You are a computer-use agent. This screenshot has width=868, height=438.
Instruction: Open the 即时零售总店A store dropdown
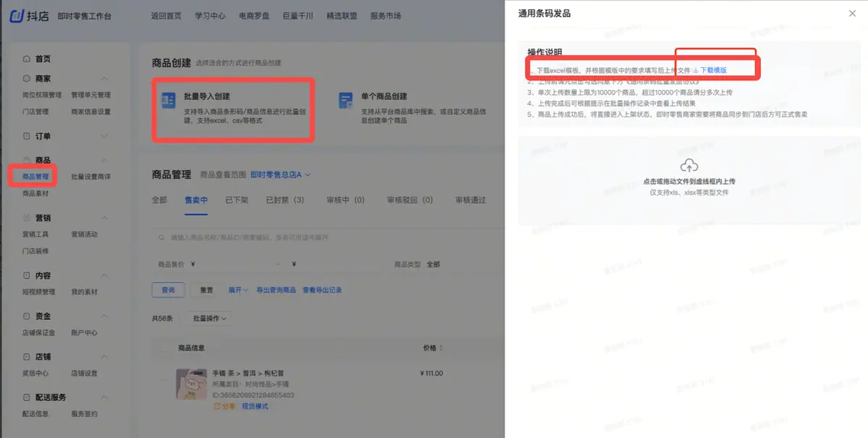(281, 174)
